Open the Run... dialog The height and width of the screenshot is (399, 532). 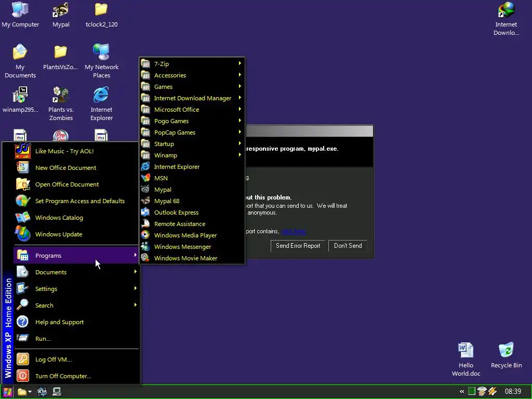(76, 339)
